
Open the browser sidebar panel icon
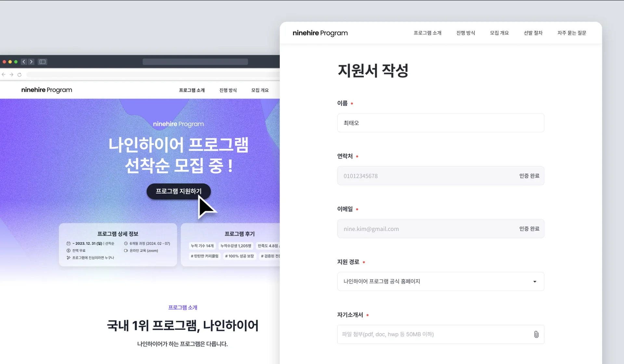(42, 61)
